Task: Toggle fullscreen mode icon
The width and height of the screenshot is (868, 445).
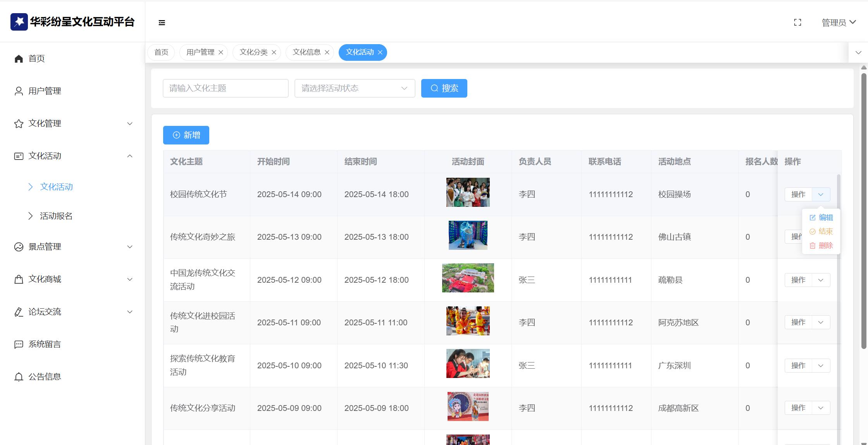Action: 797,22
